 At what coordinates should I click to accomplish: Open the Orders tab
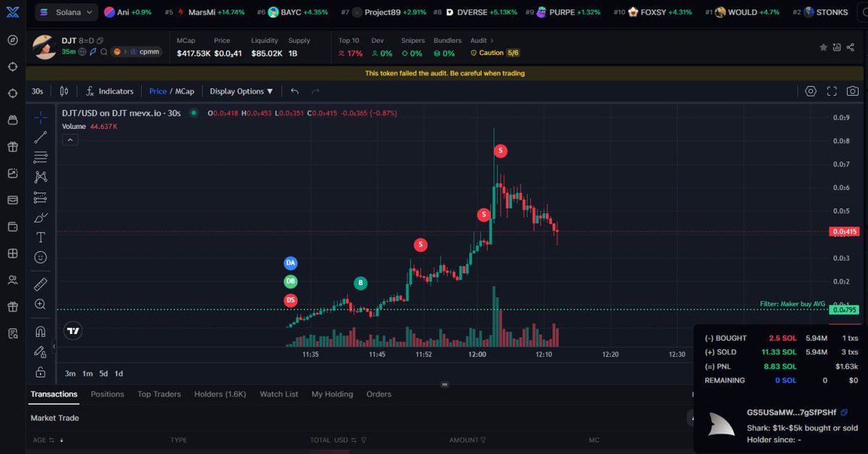point(378,394)
